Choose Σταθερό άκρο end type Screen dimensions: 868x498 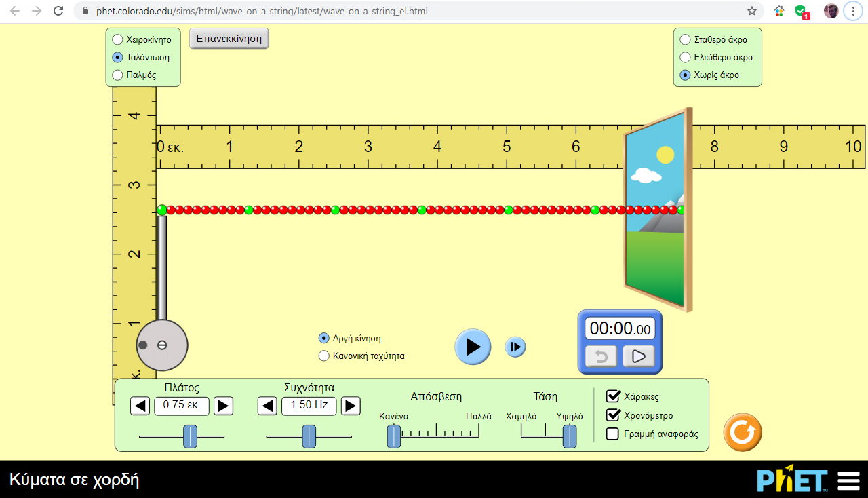pos(685,39)
